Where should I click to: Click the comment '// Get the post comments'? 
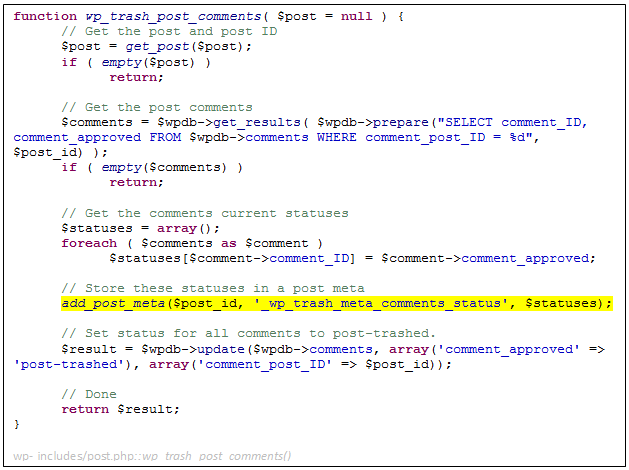click(x=157, y=107)
